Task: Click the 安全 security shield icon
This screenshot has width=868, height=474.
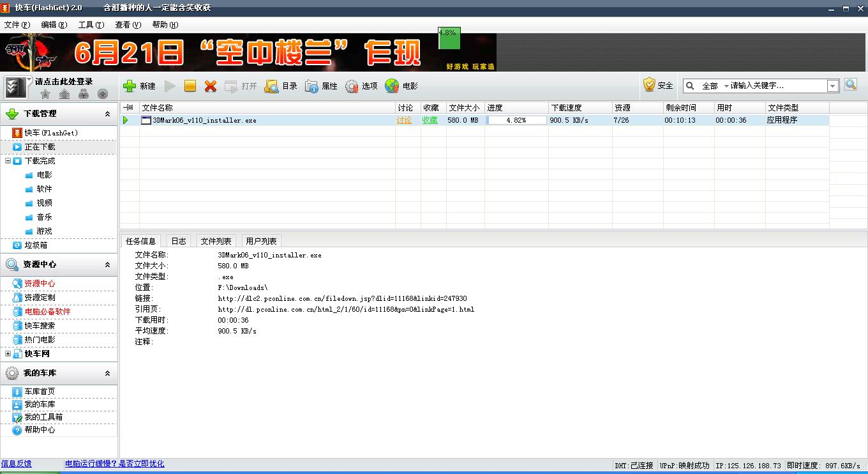Action: pos(650,85)
